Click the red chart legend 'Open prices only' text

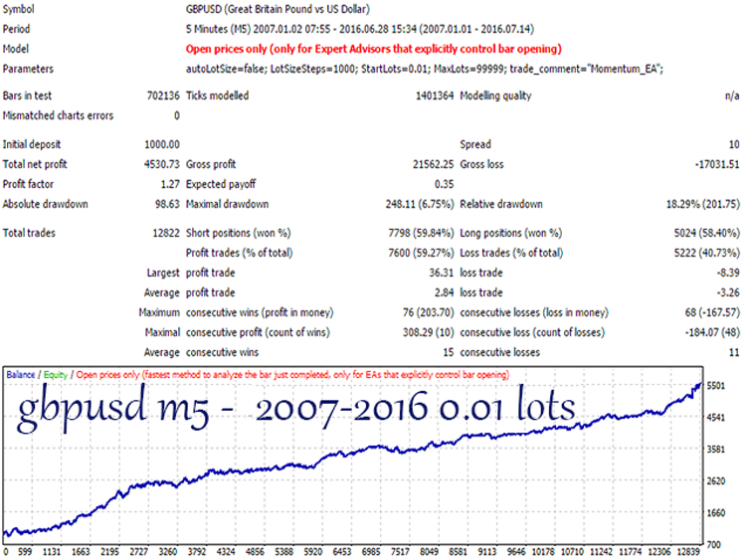click(292, 375)
